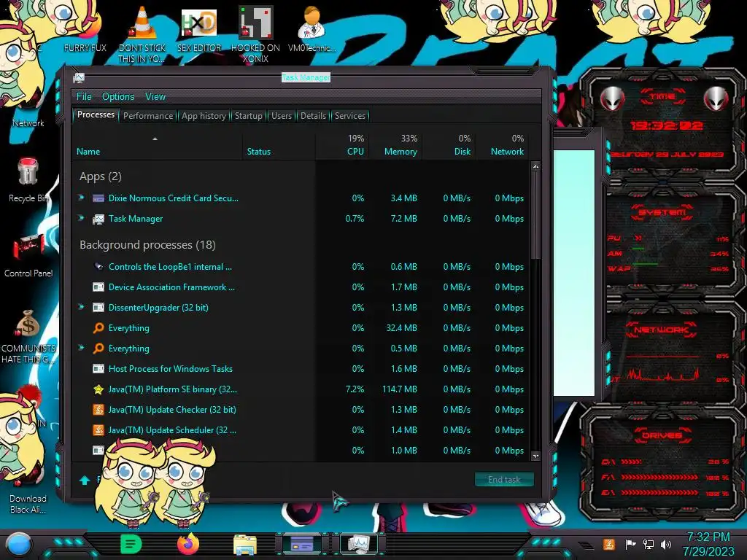Select the Processes tab

(x=96, y=114)
